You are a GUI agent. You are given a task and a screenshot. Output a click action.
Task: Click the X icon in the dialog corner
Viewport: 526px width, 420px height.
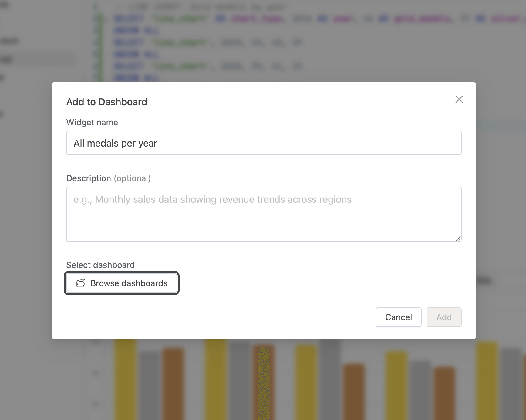click(x=459, y=99)
